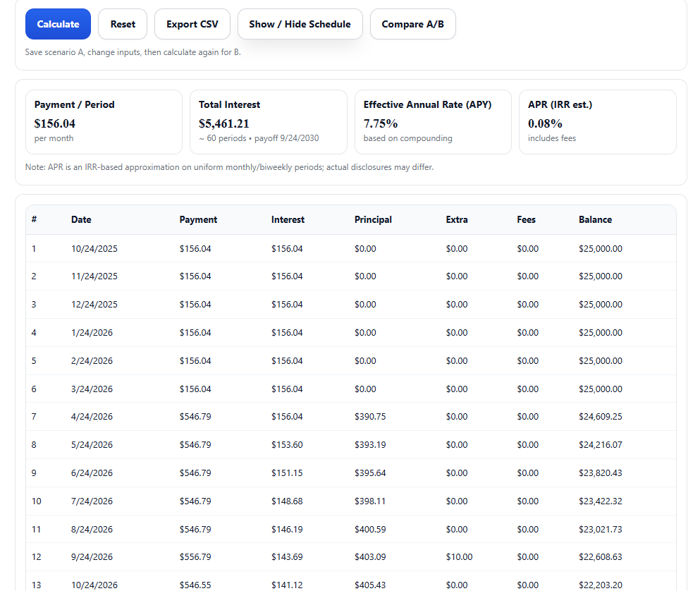Viewport: 700px width, 591px height.
Task: Click the Payment column header
Action: tap(198, 219)
